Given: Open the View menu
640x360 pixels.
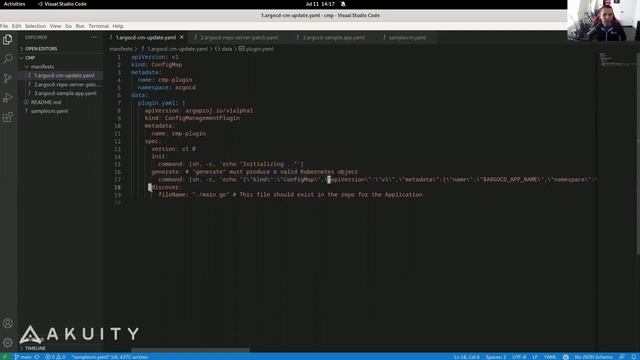Looking at the screenshot, I should 56,26.
